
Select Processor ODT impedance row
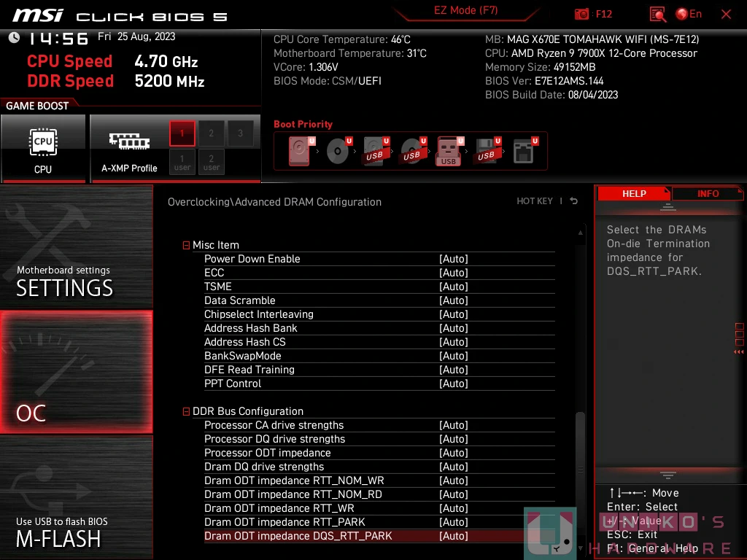[x=379, y=453]
